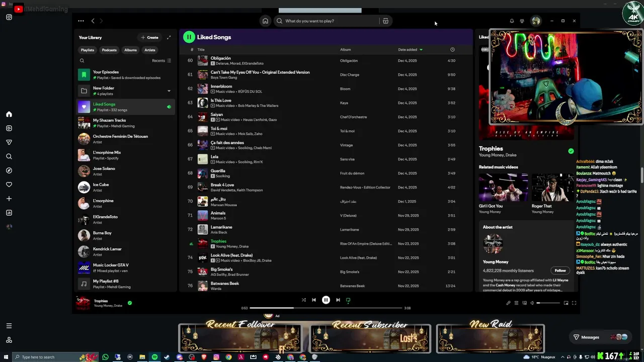This screenshot has width=644, height=362.
Task: Go to Spotify Home
Action: pyautogui.click(x=265, y=21)
